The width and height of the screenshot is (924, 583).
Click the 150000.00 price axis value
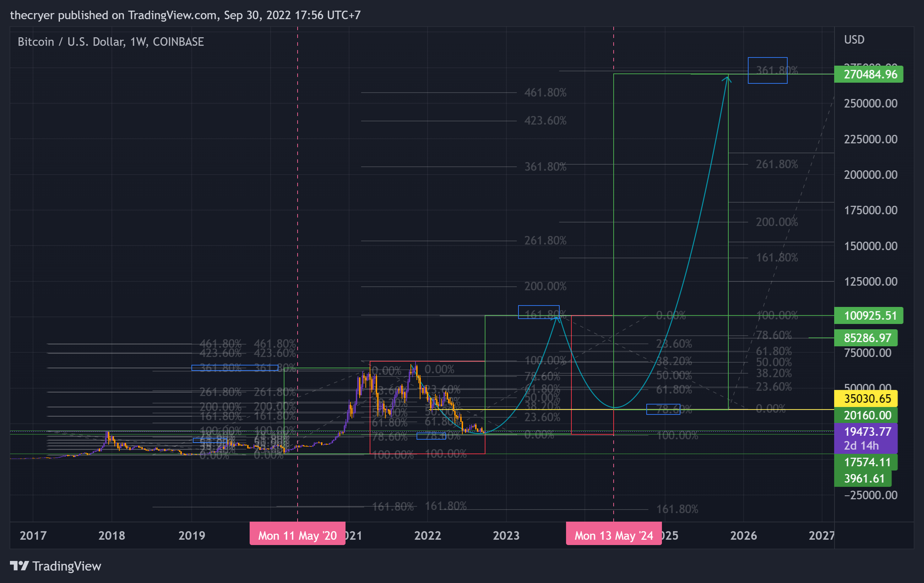(871, 246)
